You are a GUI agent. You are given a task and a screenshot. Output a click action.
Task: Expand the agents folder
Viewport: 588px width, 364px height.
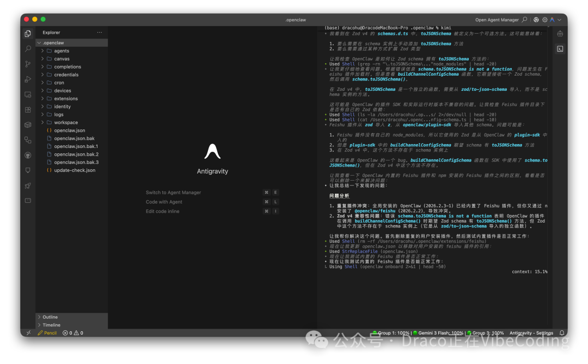[x=62, y=51]
